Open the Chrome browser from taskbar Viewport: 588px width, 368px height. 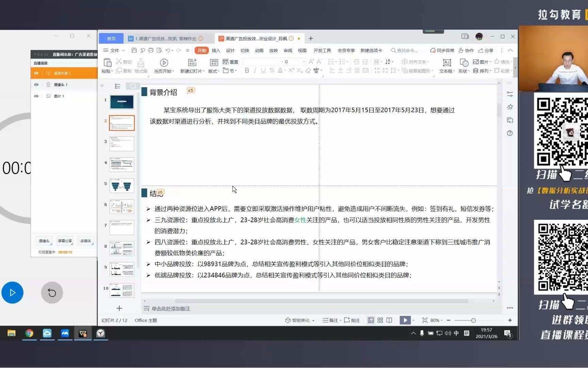click(29, 333)
